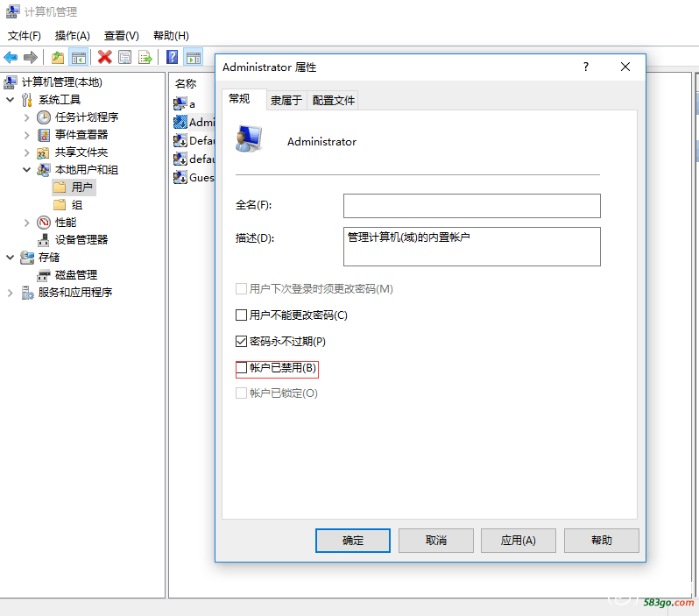Click the 共享文件夹 icon
This screenshot has width=699, height=616.
(43, 152)
